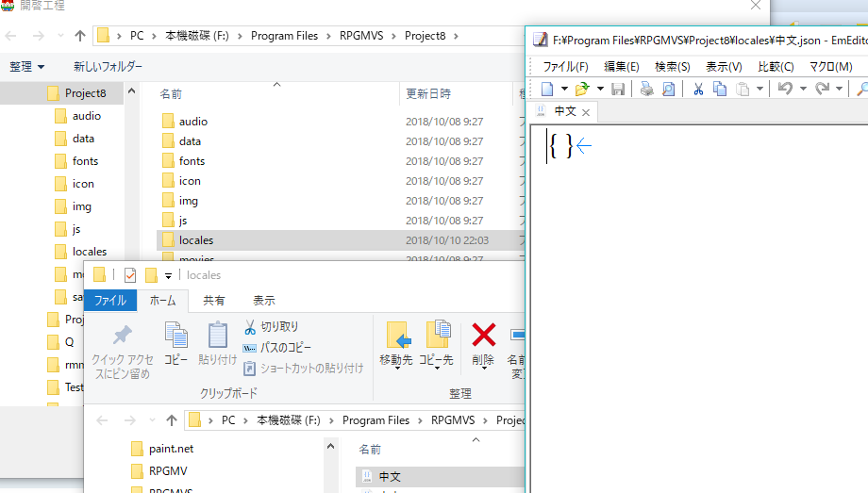Click the 切り取り scissors command

[272, 327]
